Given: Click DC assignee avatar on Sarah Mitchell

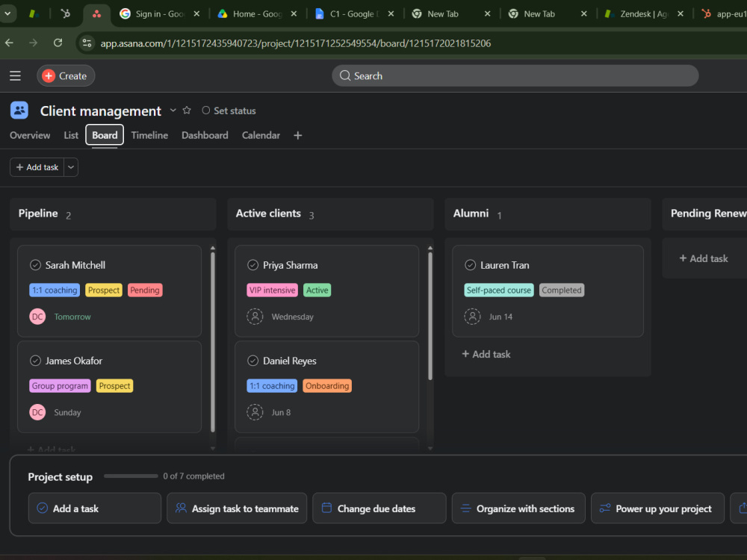Looking at the screenshot, I should 37,317.
